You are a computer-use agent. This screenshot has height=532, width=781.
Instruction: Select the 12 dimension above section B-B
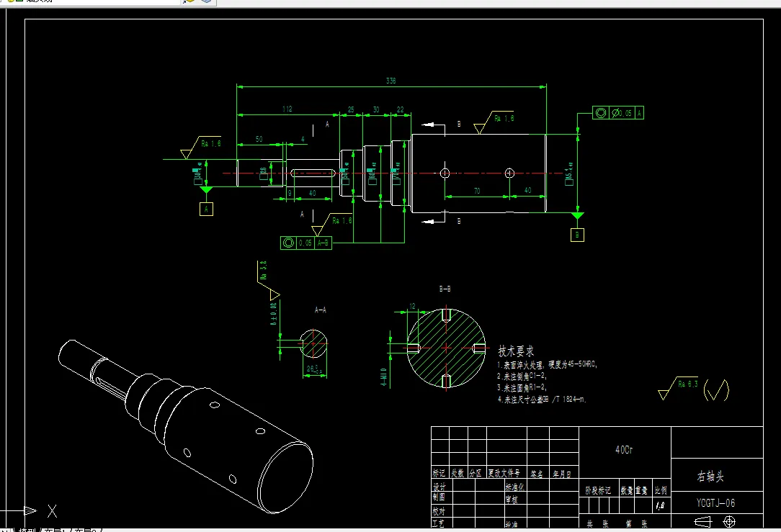[412, 307]
